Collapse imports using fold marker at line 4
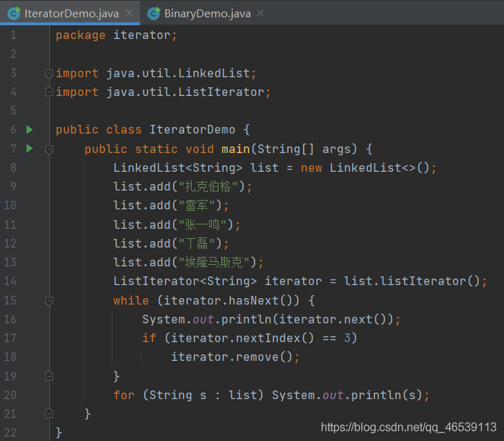 pos(49,92)
